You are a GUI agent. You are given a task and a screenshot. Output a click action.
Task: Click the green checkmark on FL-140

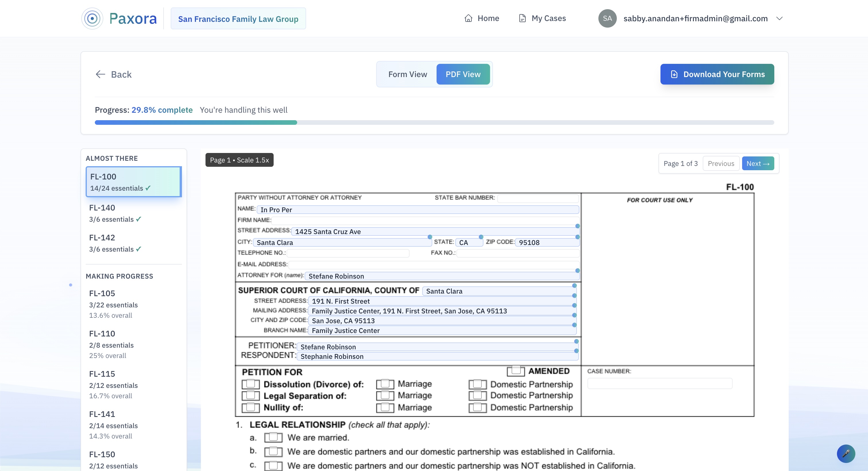[139, 219]
